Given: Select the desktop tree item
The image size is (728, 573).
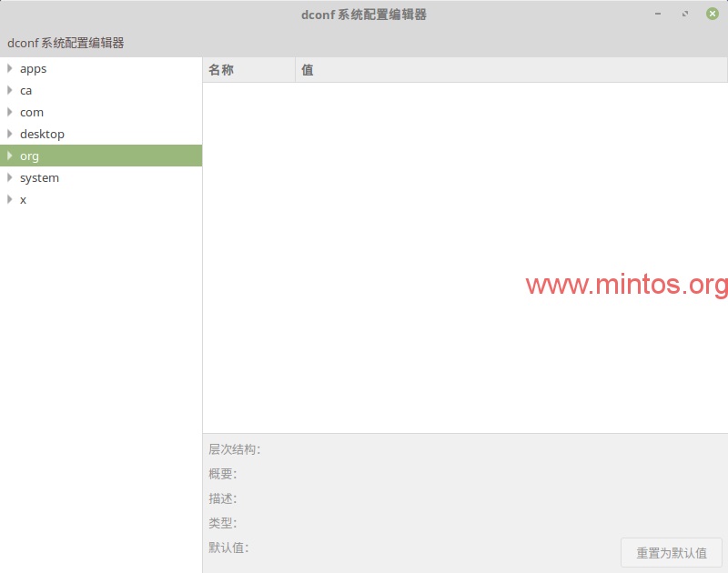Looking at the screenshot, I should tap(42, 134).
